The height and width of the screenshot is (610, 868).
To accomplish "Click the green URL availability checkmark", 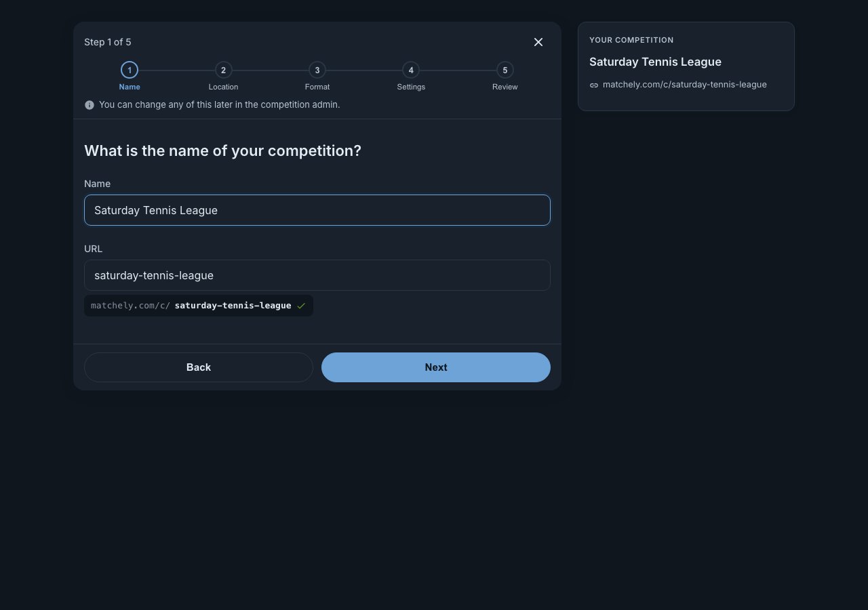I will (x=301, y=306).
